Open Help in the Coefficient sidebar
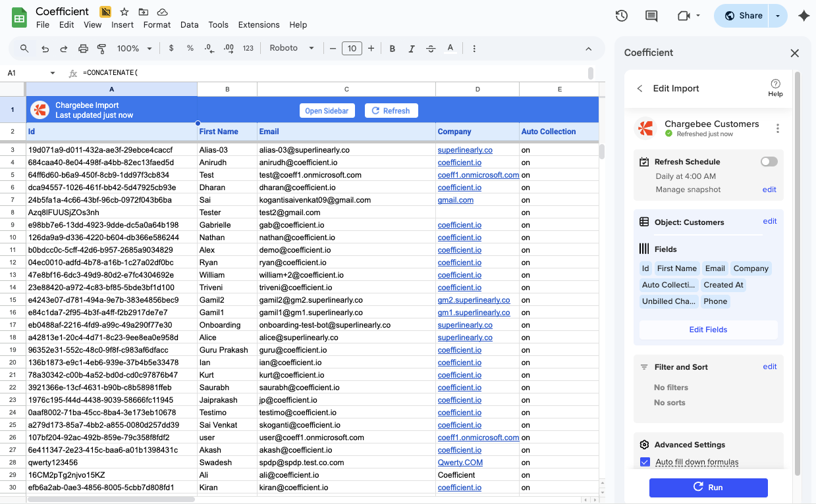 coord(775,88)
